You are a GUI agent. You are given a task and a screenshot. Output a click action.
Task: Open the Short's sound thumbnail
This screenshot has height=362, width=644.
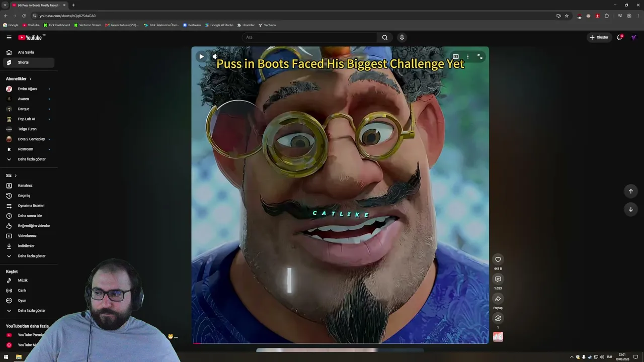[x=498, y=337]
